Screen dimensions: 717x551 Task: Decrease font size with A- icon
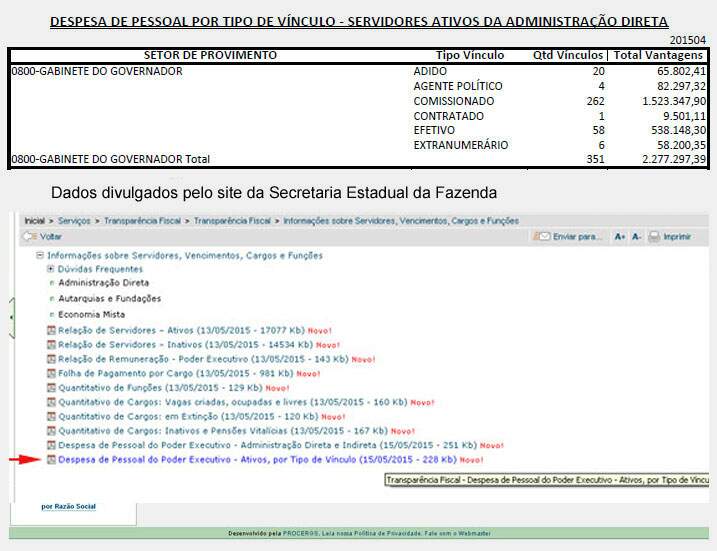[636, 237]
